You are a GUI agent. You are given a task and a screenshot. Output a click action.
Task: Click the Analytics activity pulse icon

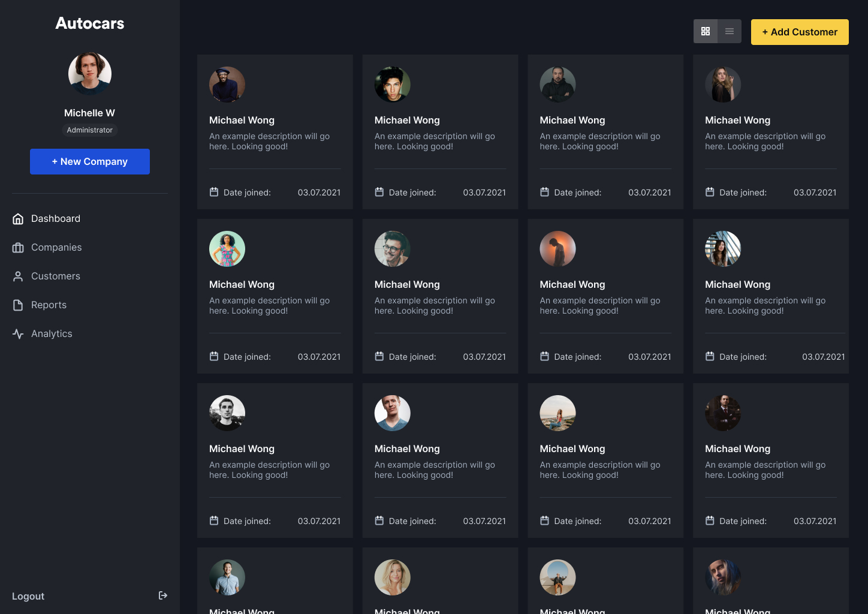pyautogui.click(x=18, y=334)
